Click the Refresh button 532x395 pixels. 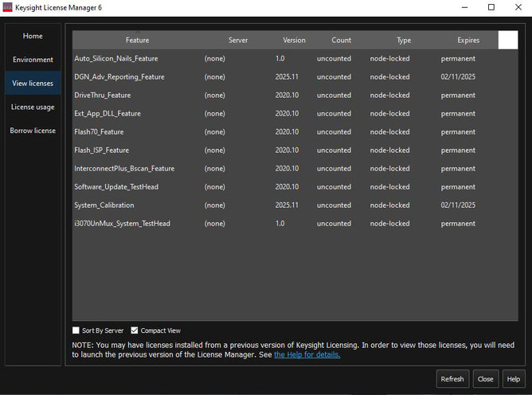[x=452, y=379]
